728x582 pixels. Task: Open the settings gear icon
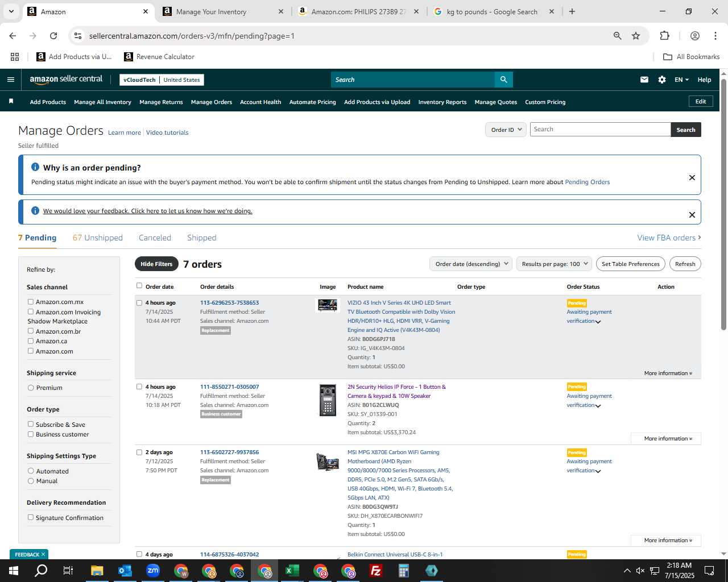tap(662, 80)
